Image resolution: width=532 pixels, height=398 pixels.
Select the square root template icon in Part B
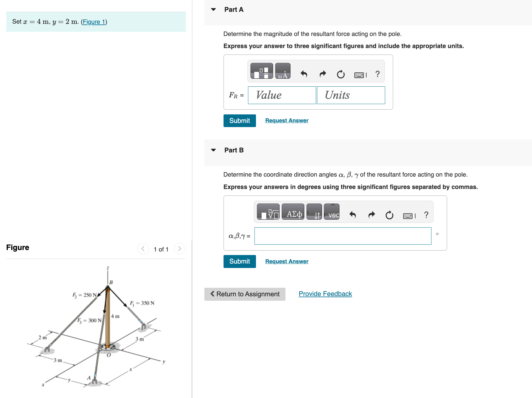point(268,212)
